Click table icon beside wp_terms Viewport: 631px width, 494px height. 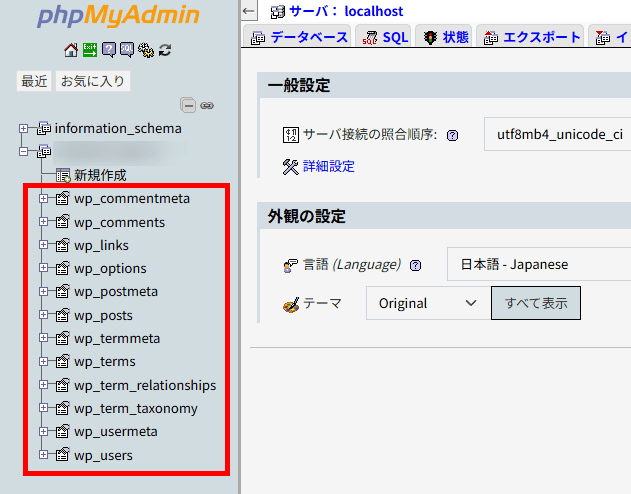point(62,361)
